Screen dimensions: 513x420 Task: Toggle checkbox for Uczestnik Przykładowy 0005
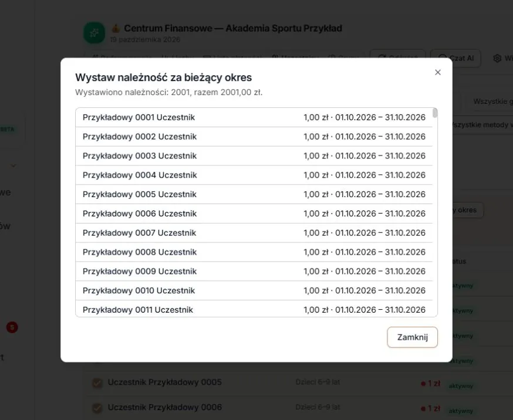97,382
